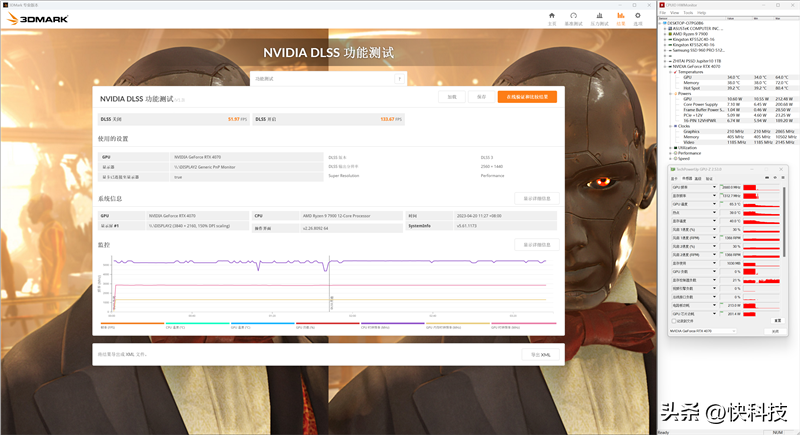Toggle cyan CPU temperature legend swatch

coord(197,323)
